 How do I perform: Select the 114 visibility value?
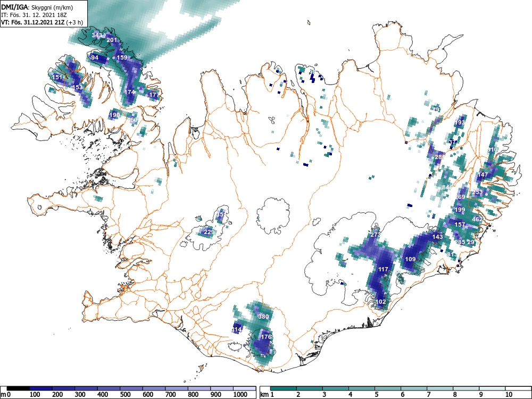(237, 329)
